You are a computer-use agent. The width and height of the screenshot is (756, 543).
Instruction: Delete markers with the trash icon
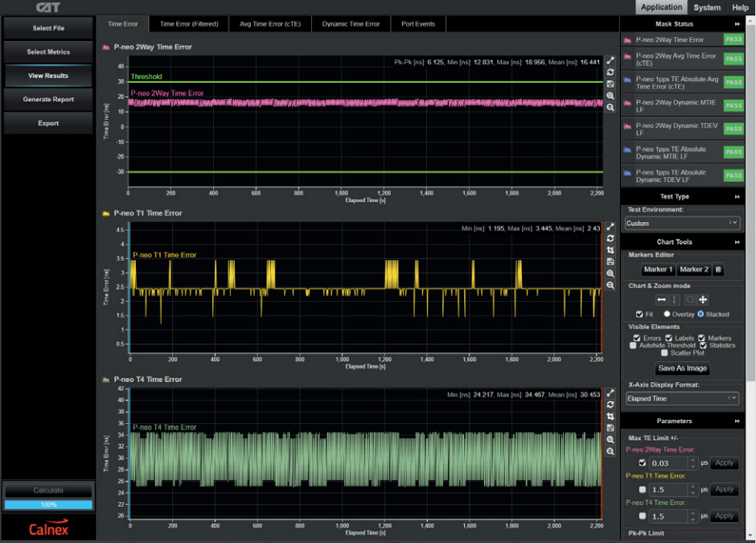click(x=719, y=269)
